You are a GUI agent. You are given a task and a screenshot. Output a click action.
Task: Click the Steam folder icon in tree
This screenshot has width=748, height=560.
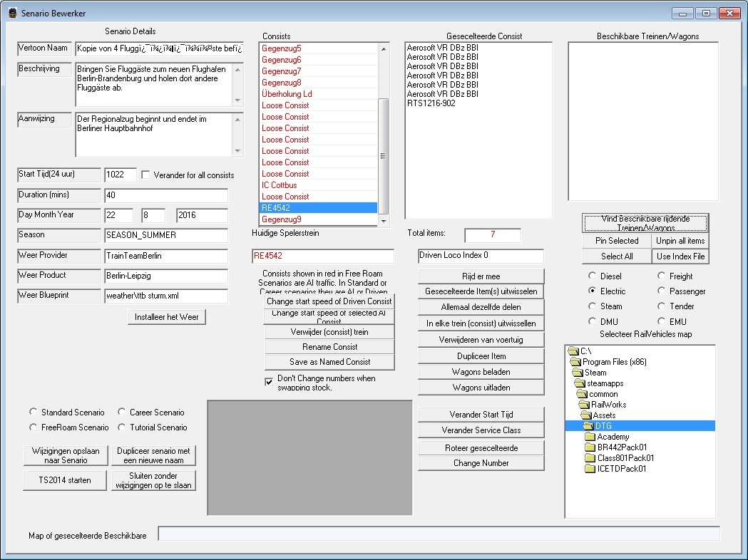coord(578,373)
